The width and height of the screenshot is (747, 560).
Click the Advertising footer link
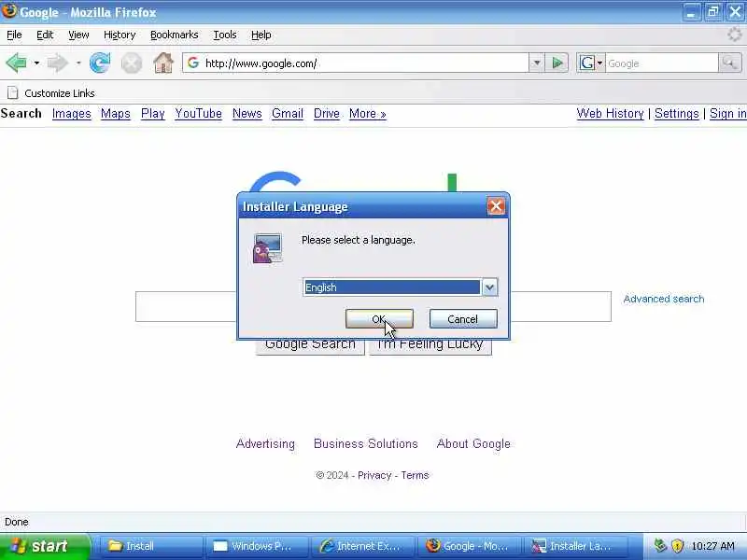(265, 444)
